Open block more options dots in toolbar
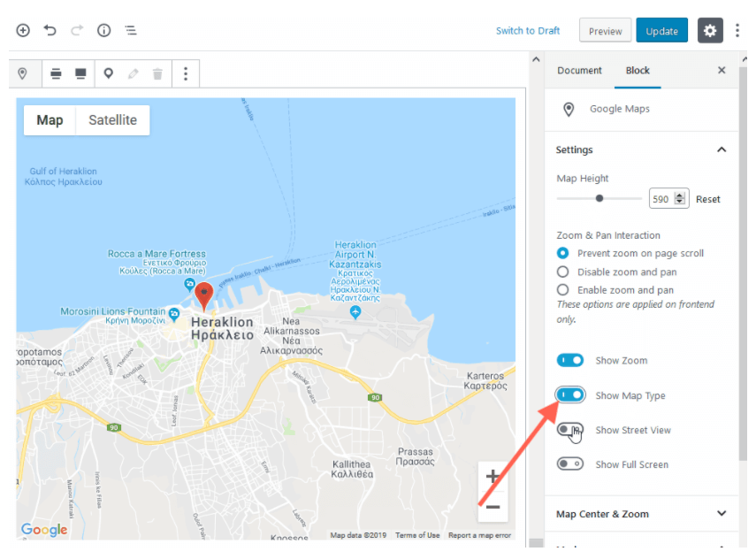This screenshot has height=559, width=756. [186, 73]
